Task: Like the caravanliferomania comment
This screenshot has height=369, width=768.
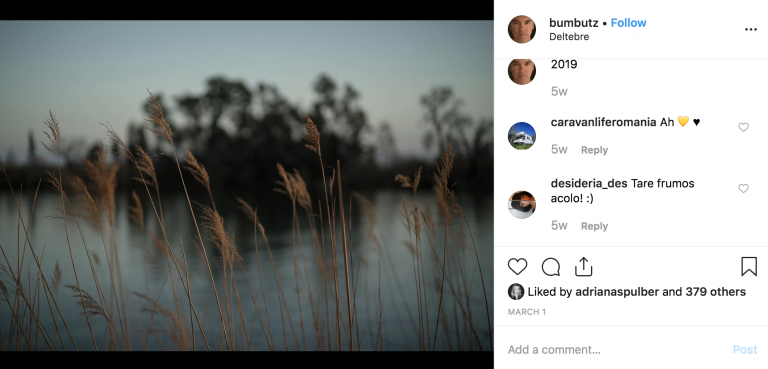Action: (x=744, y=127)
